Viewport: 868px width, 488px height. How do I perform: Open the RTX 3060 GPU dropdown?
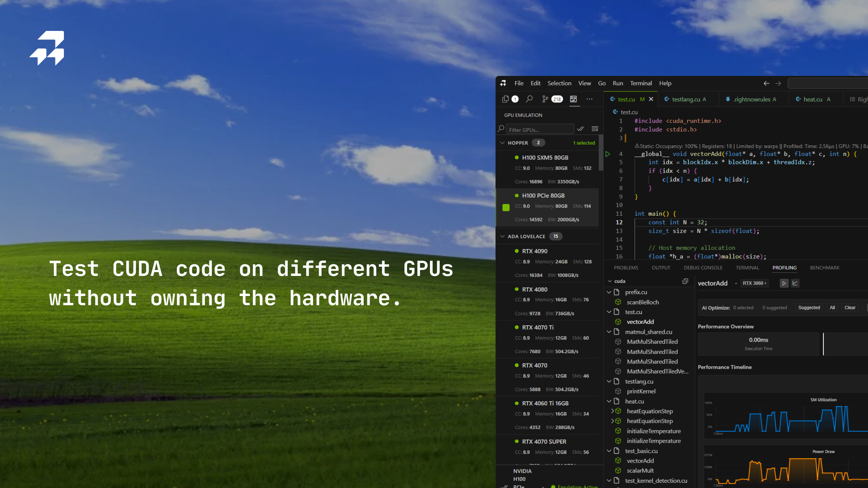tap(754, 283)
